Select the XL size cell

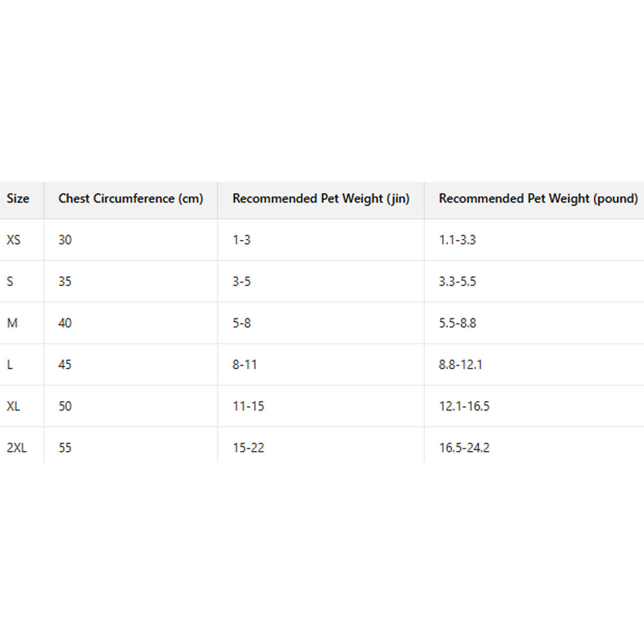[13, 406]
